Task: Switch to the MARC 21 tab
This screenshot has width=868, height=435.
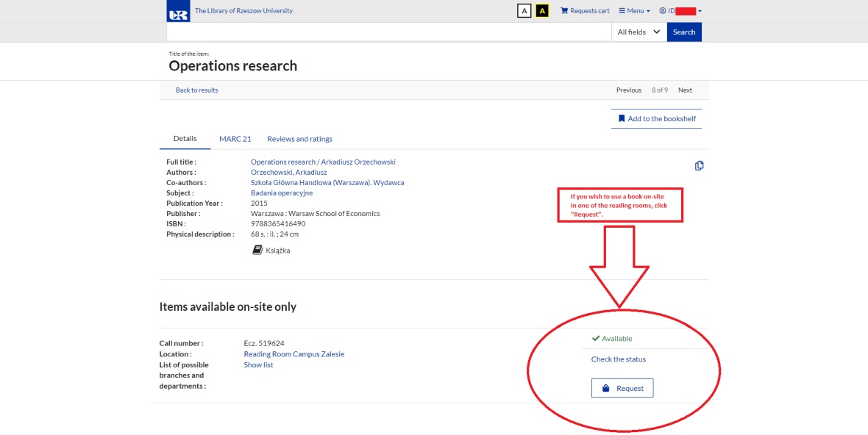Action: coord(235,140)
